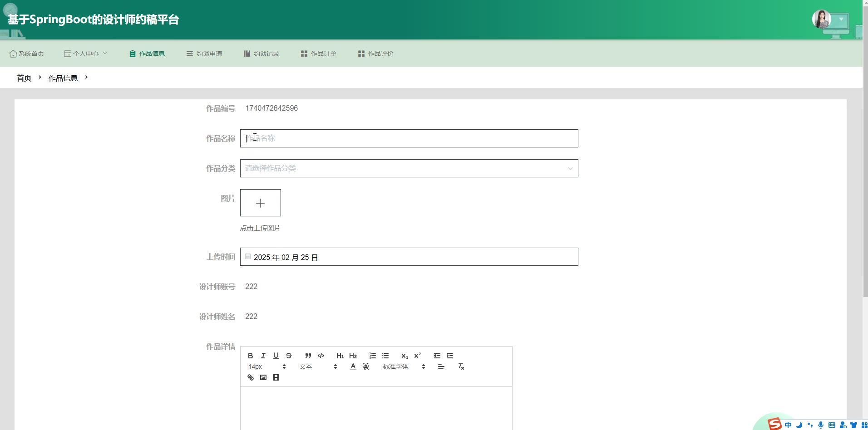Apply superscript formatting
868x430 pixels.
click(x=418, y=356)
